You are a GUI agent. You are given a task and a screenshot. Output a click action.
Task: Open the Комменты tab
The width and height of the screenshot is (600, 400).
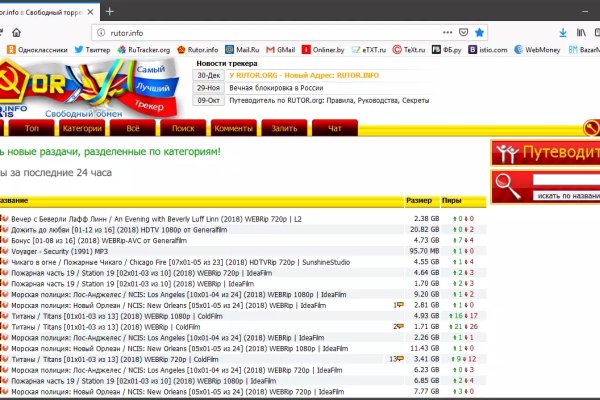(x=233, y=128)
